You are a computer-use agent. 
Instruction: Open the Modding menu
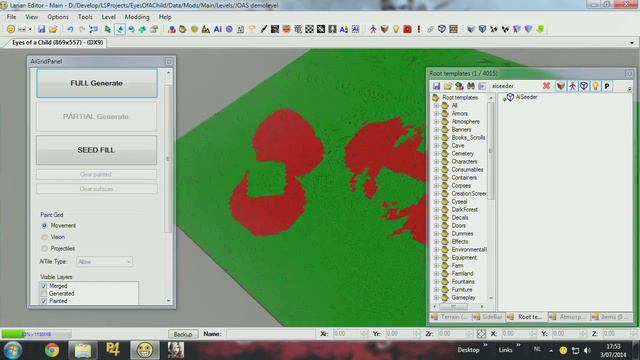[x=137, y=17]
